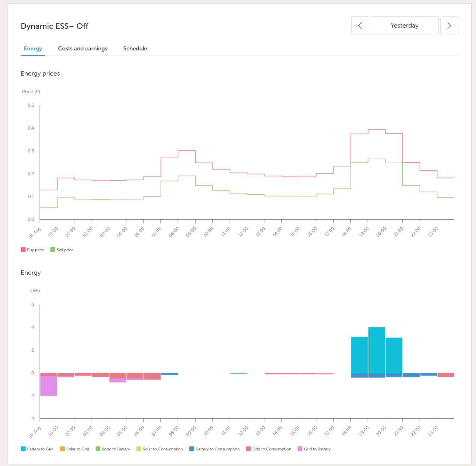Click the Battery to Grid bar at 20:00
The image size is (476, 466).
coord(394,355)
